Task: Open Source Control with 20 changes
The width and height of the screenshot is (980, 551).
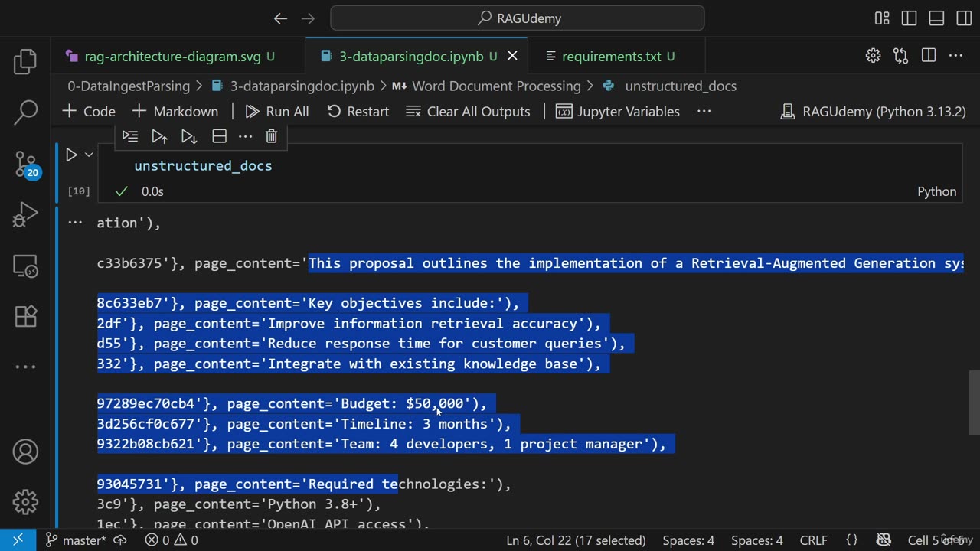Action: point(25,164)
